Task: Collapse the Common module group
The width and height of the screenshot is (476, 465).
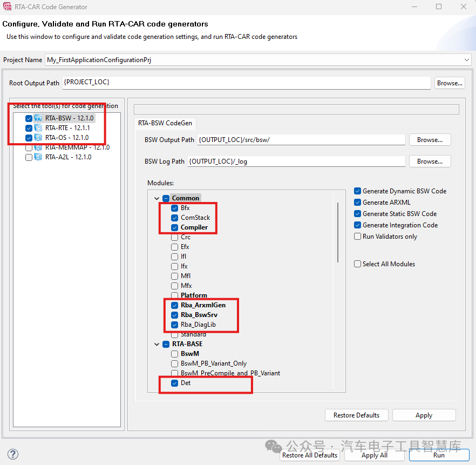Action: click(157, 198)
